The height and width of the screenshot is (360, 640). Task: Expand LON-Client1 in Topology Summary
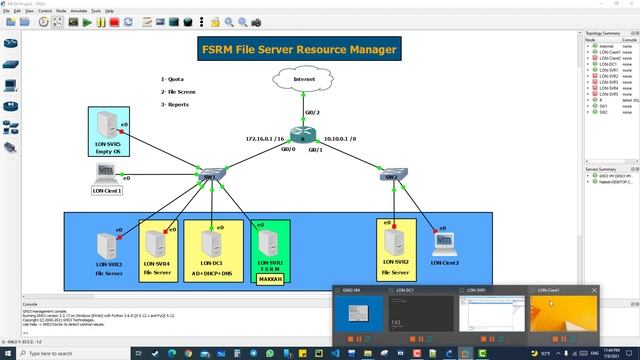(x=588, y=52)
